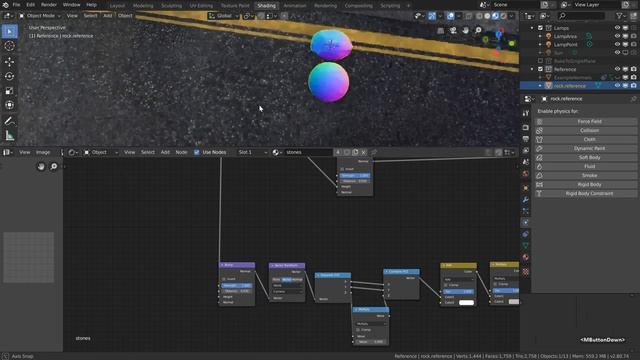Toggle the Reference collection checkbox
The height and width of the screenshot is (360, 640).
[x=540, y=69]
